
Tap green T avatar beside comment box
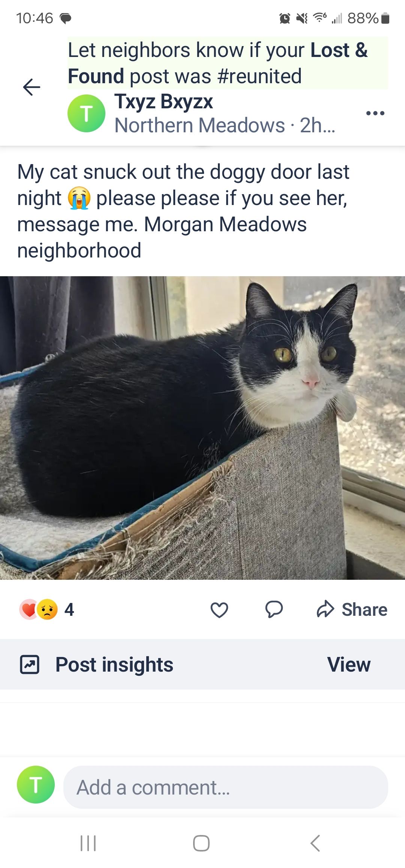[36, 784]
